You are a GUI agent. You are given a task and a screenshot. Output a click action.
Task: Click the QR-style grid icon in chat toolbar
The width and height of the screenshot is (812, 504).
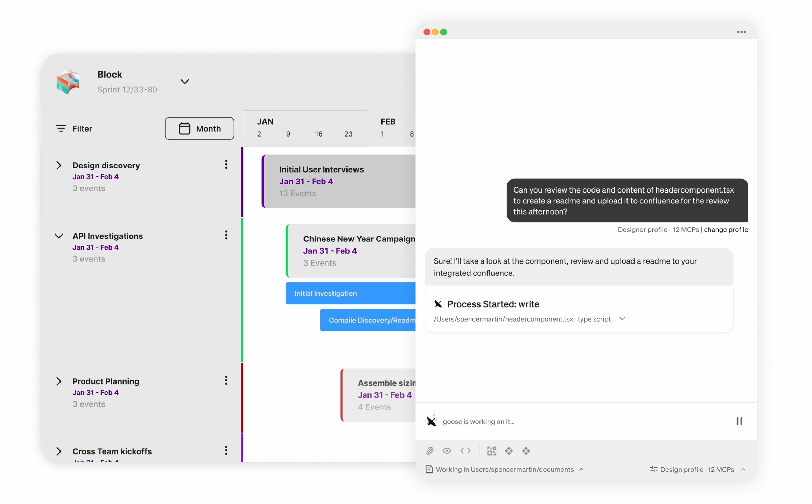(491, 451)
